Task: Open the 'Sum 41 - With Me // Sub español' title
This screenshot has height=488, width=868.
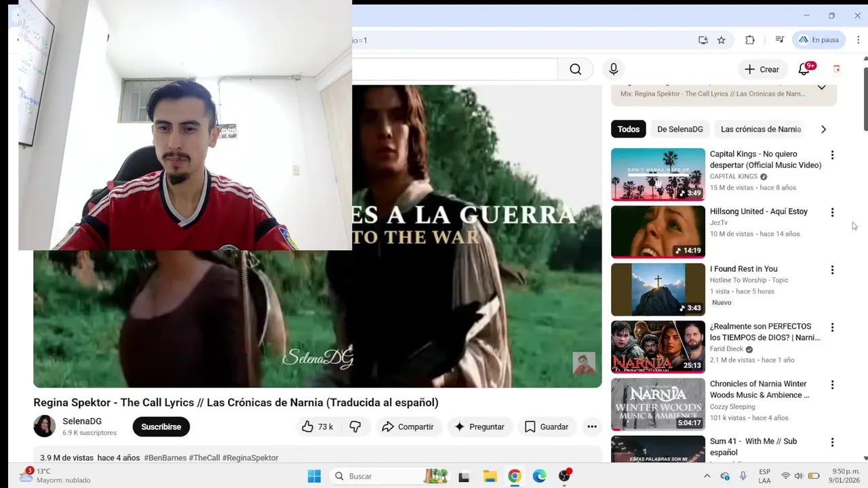Action: point(753,447)
